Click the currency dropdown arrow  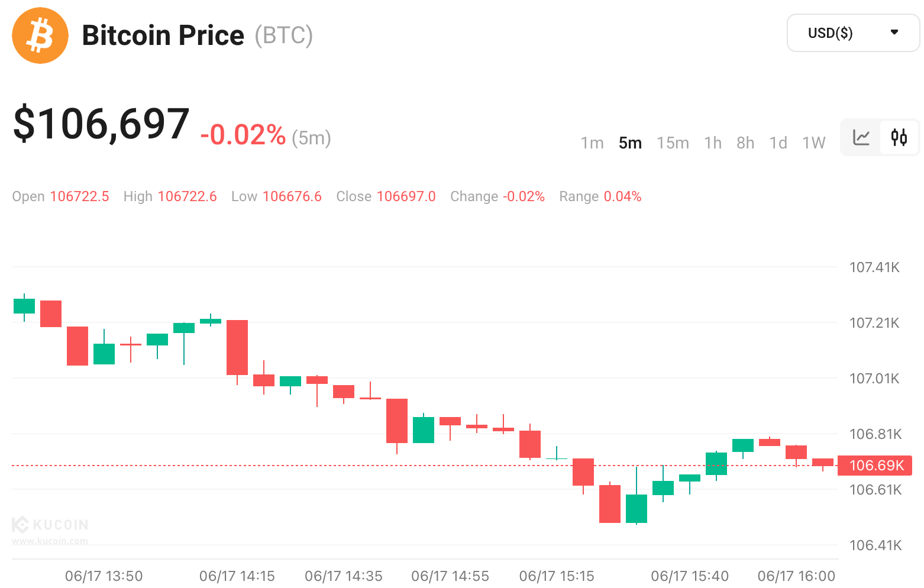(x=894, y=33)
